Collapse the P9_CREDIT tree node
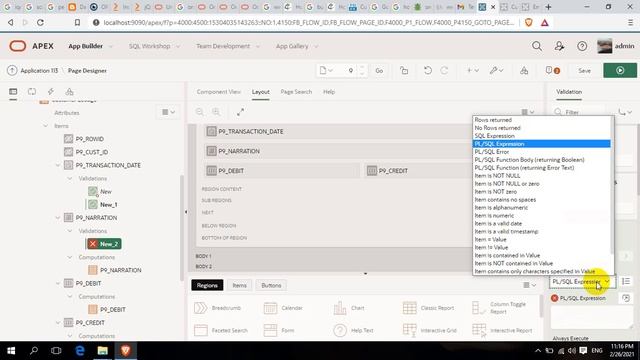Viewport: 640px width, 360px height. click(x=58, y=322)
